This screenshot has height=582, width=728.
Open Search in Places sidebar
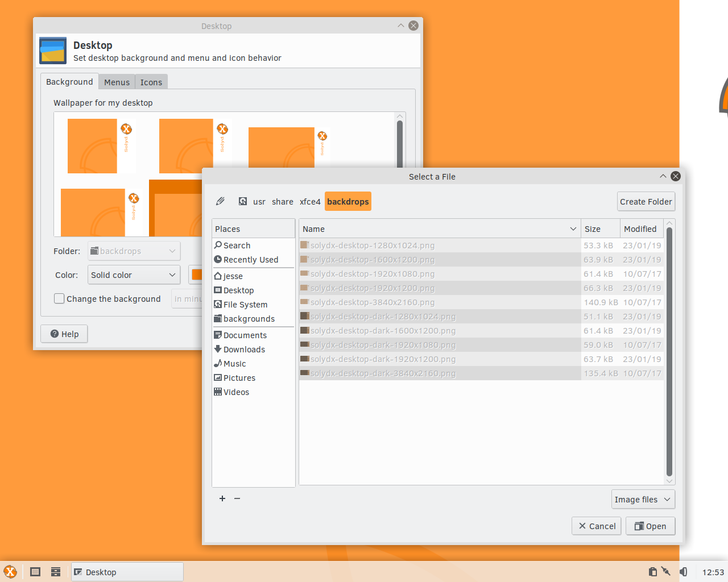click(254, 245)
